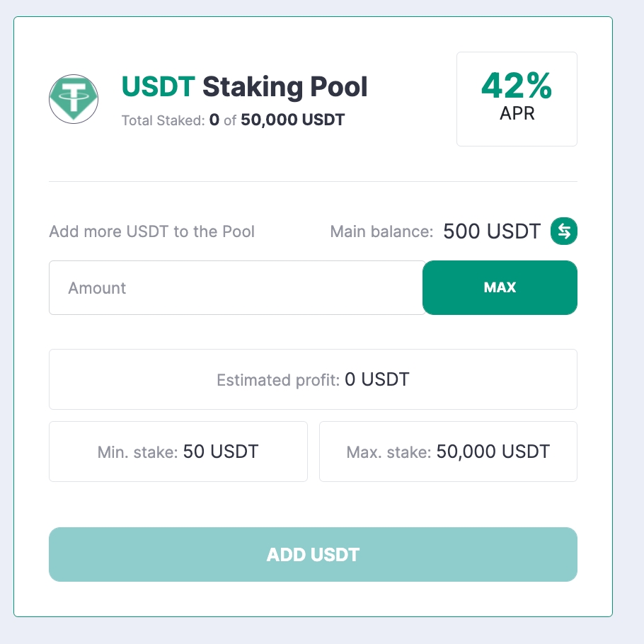Click the 42% APR box

tap(517, 99)
